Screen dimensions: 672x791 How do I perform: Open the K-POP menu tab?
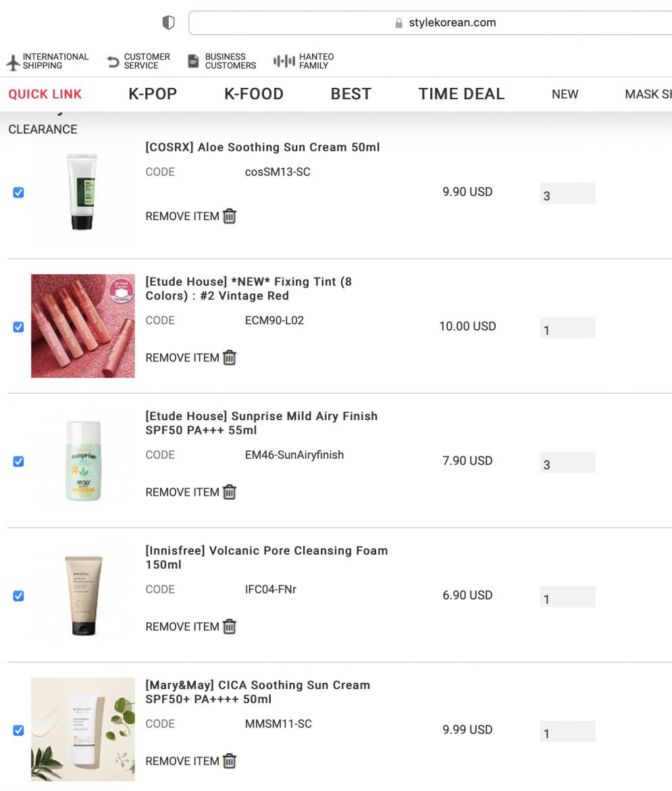coord(153,94)
